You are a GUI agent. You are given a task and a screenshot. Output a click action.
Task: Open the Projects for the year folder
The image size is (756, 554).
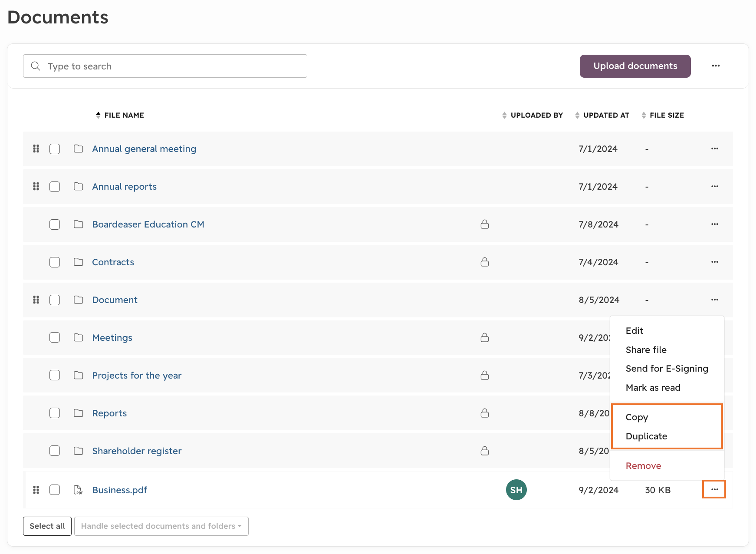click(x=137, y=376)
